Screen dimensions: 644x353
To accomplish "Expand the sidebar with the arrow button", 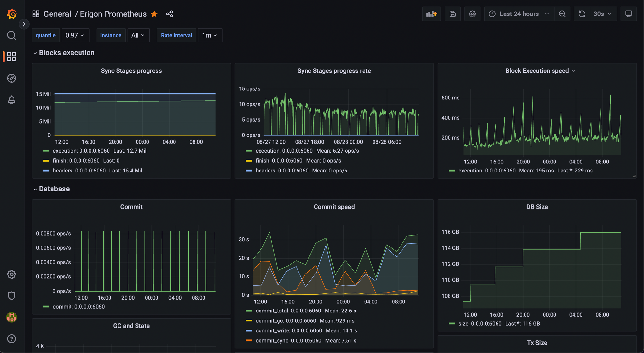I will click(24, 24).
